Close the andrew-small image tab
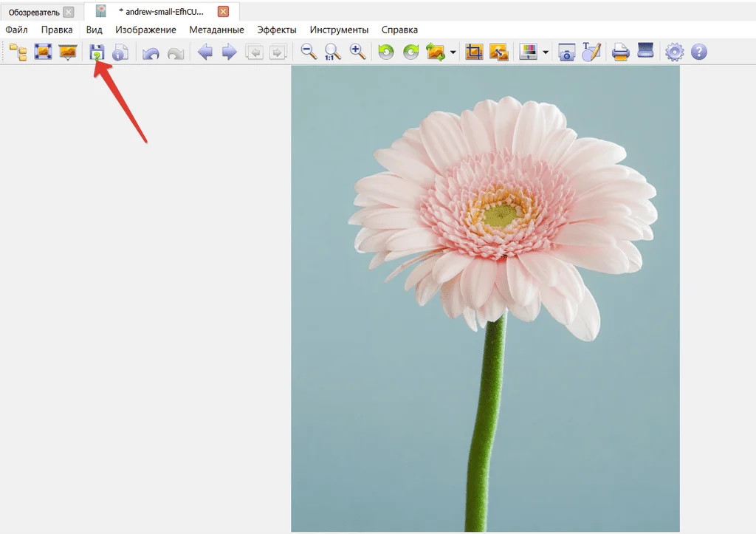 tap(223, 12)
